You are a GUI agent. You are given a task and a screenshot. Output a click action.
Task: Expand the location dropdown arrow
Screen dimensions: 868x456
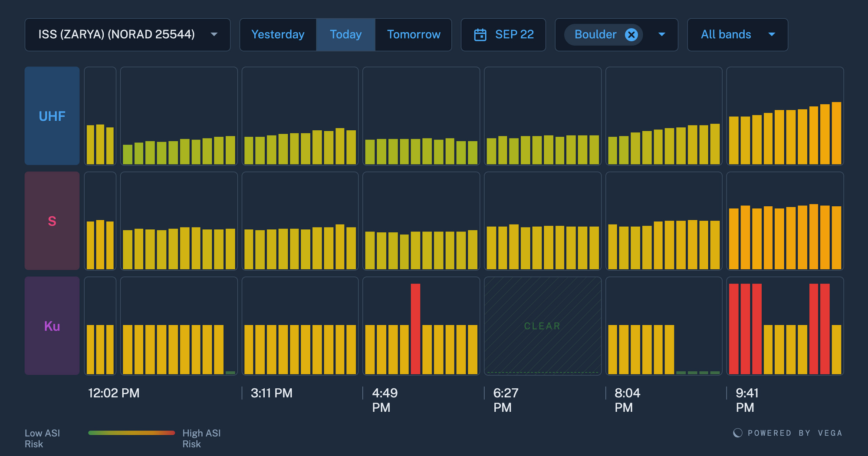pos(662,35)
